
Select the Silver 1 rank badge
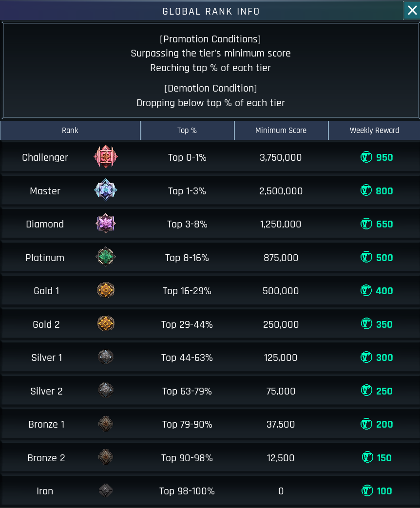106,357
